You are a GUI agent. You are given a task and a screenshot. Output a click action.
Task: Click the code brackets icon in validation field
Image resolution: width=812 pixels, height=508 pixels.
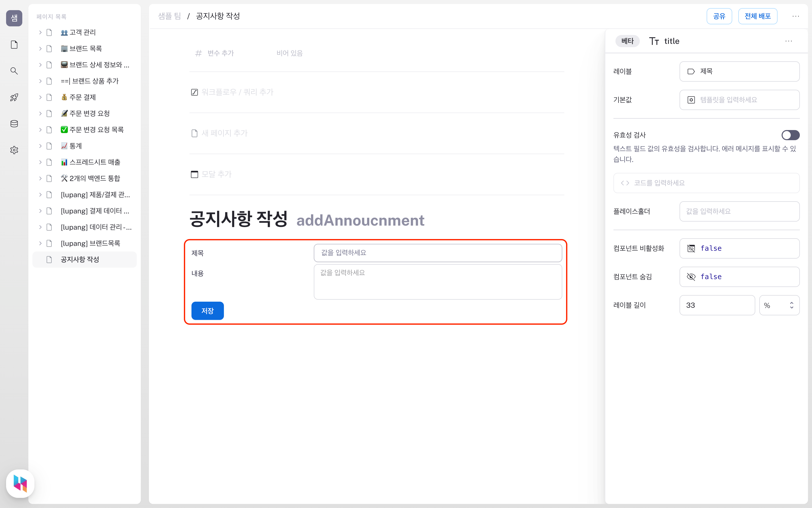pos(625,183)
